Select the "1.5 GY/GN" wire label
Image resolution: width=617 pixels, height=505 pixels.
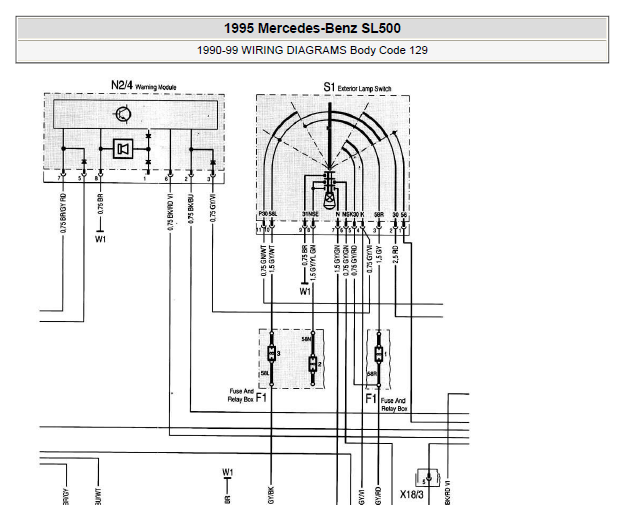tap(337, 259)
